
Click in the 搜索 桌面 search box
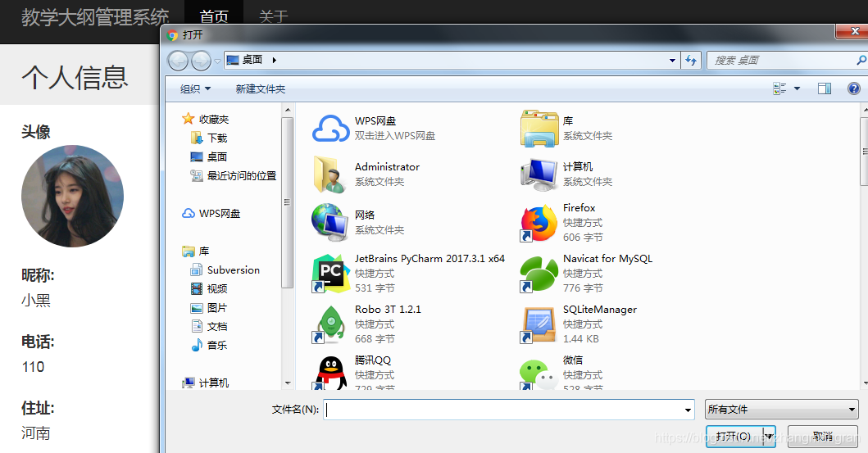click(780, 61)
